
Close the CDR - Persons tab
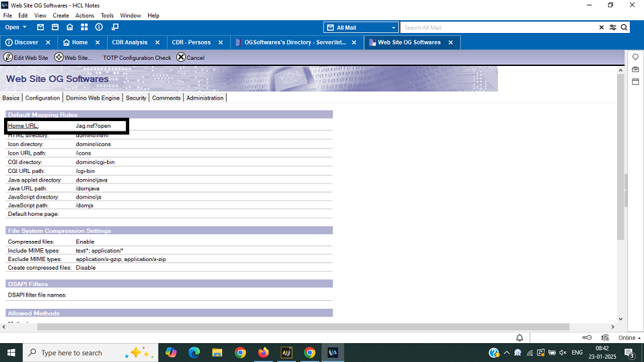pos(221,42)
